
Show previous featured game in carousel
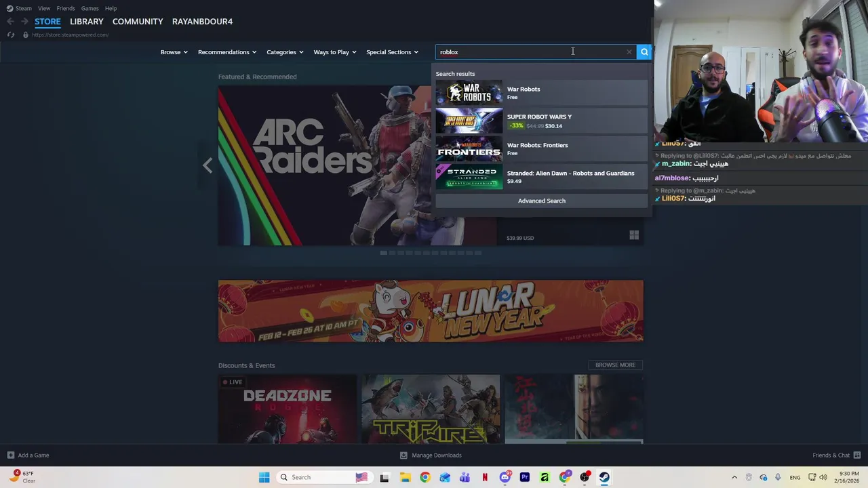(208, 165)
